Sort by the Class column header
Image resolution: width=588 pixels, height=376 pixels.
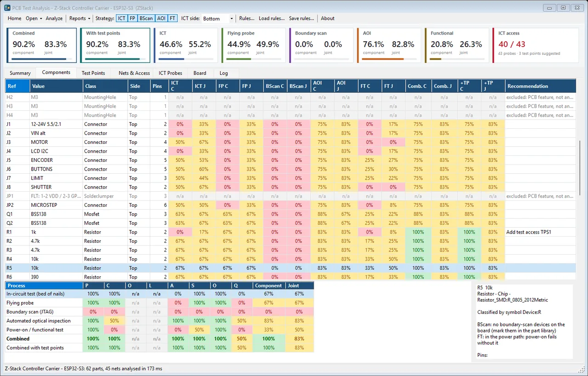[x=105, y=86]
